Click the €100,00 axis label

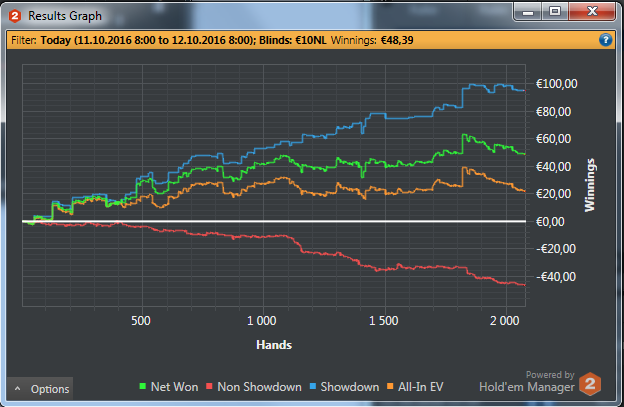click(556, 84)
